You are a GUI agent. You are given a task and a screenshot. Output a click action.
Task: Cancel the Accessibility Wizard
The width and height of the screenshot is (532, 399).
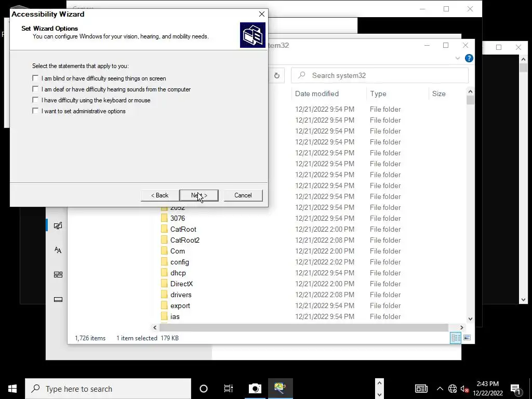[243, 195]
